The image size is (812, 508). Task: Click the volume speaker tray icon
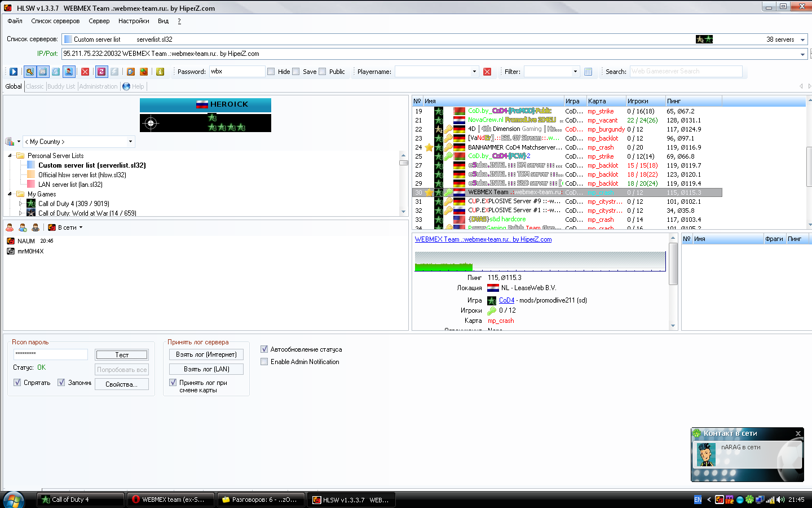click(x=780, y=500)
